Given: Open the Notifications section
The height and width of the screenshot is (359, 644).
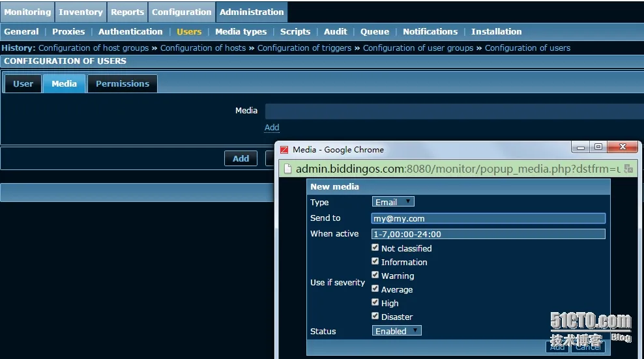Looking at the screenshot, I should point(430,32).
